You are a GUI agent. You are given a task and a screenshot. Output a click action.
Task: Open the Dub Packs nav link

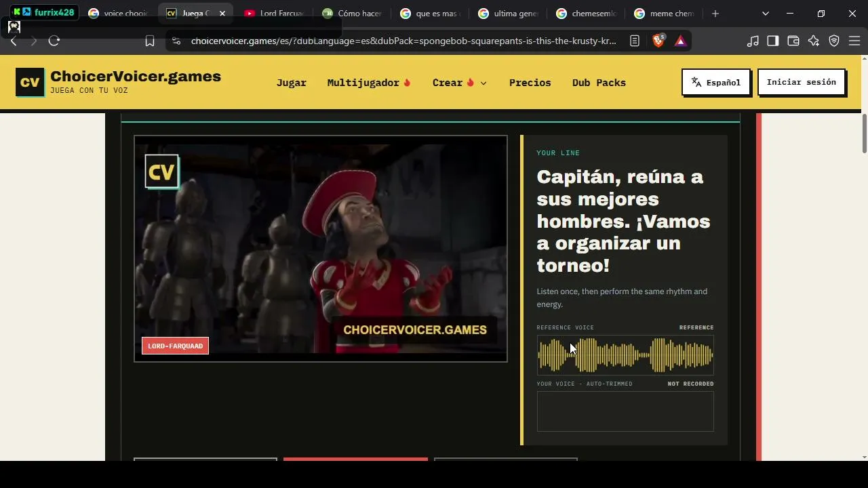[599, 83]
